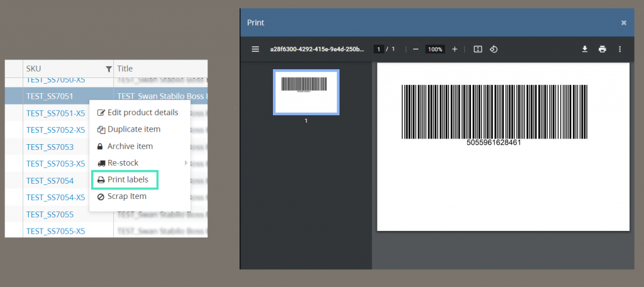Choose Scrap Item from context menu
644x287 pixels.
point(121,196)
